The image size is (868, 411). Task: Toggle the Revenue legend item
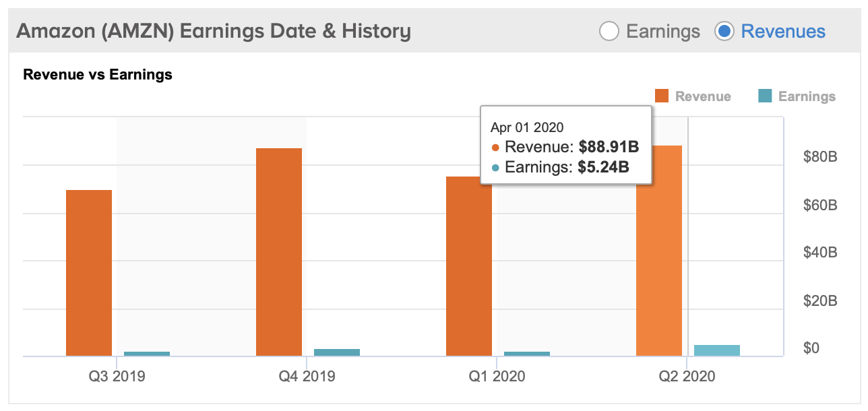point(693,96)
